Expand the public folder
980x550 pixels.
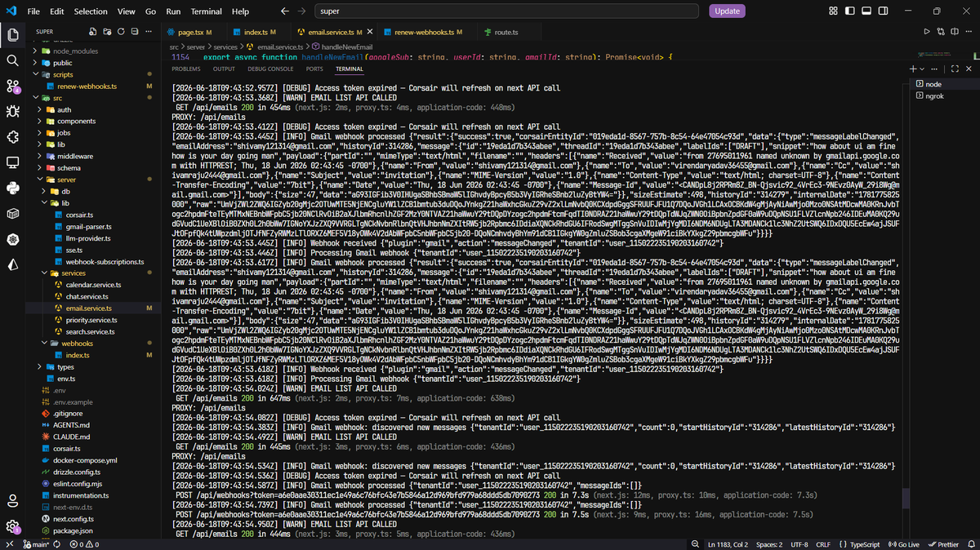tap(62, 62)
